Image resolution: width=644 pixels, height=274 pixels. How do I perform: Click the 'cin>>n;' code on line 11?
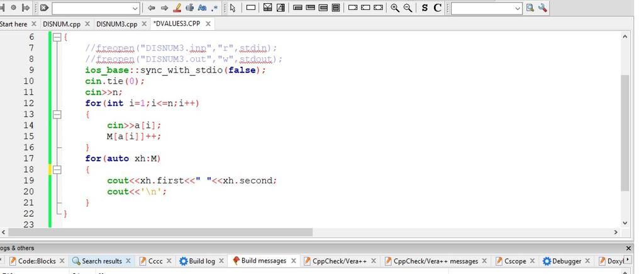click(104, 92)
